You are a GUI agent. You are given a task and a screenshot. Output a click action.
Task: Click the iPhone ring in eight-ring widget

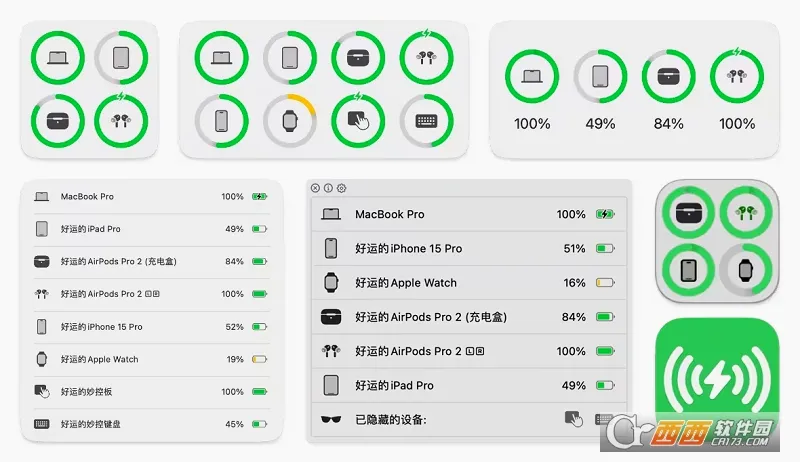221,121
